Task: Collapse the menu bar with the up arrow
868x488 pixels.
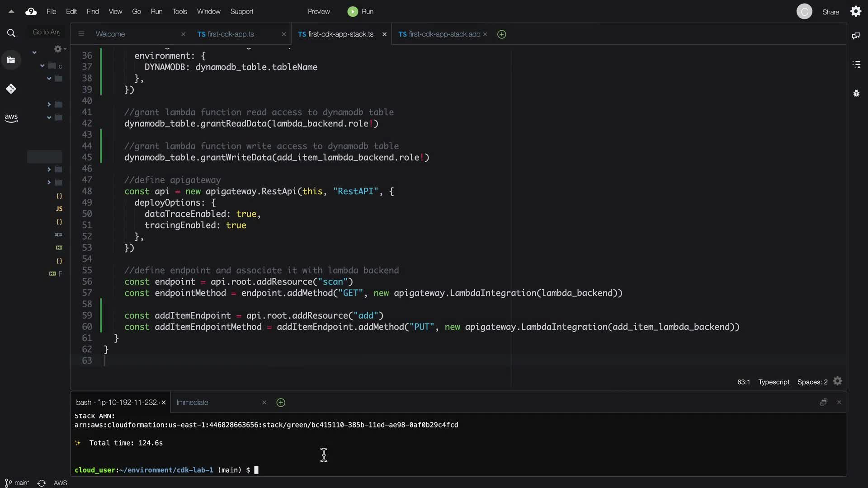Action: tap(11, 12)
